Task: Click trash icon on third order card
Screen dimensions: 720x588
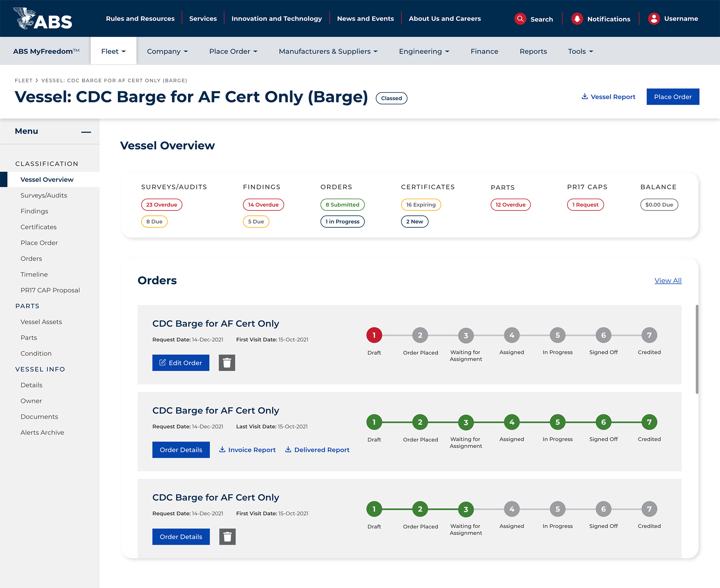Action: coord(227,536)
